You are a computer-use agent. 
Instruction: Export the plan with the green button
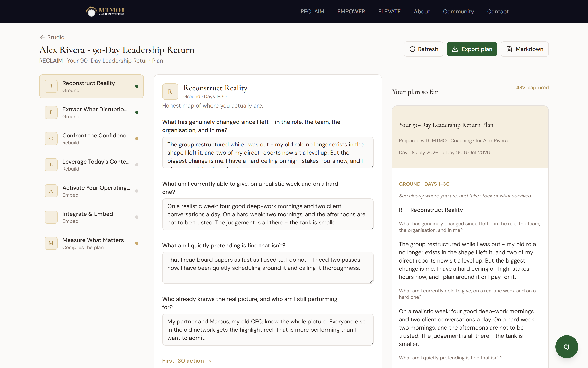pos(472,49)
